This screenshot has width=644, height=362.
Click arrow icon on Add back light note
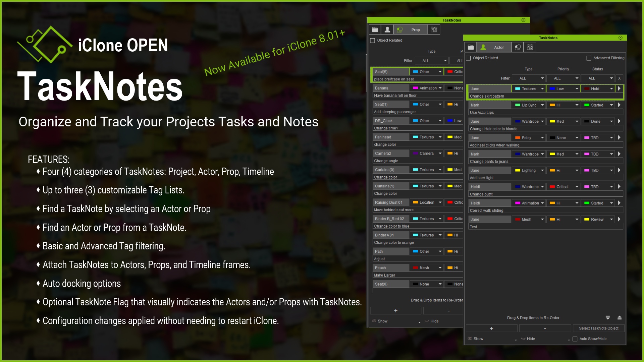619,170
